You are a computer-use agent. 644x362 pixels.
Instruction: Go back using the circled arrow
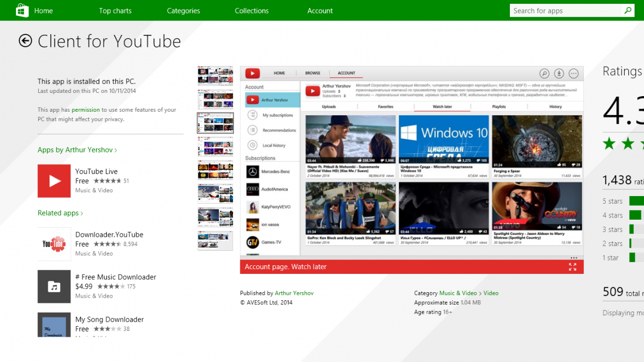tap(25, 41)
